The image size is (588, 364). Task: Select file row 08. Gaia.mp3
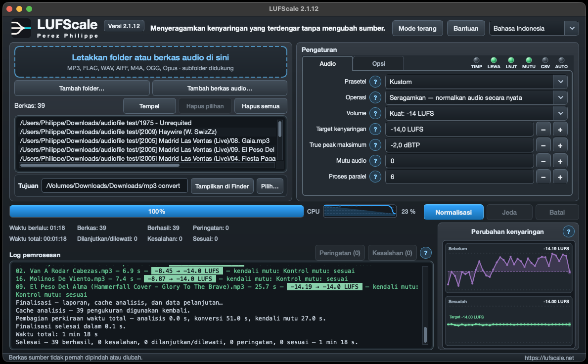pyautogui.click(x=146, y=140)
